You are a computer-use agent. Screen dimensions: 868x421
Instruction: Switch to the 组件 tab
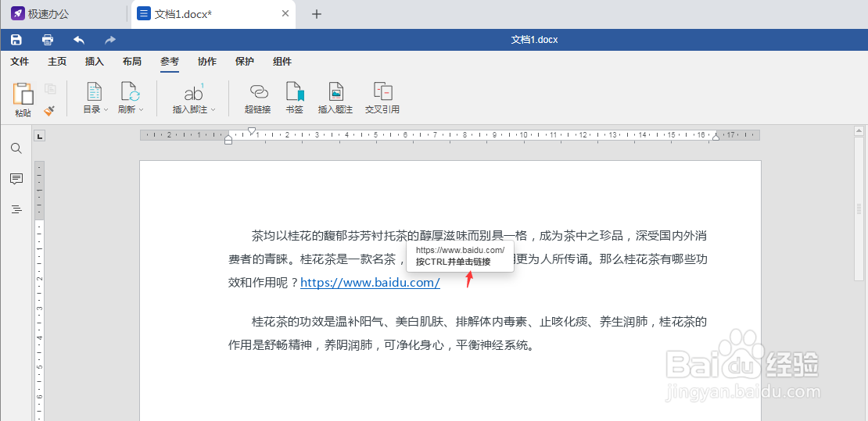pos(282,62)
